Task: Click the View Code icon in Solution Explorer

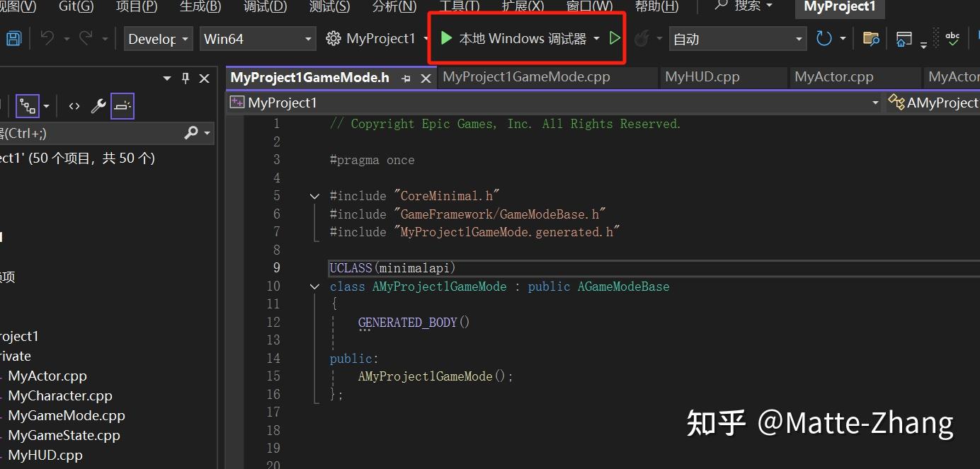Action: coord(74,105)
